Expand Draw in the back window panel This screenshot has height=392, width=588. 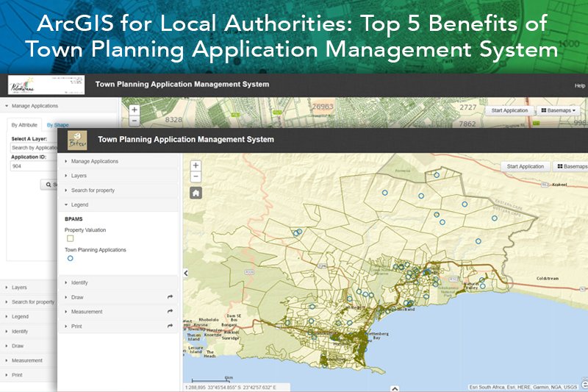pyautogui.click(x=29, y=346)
